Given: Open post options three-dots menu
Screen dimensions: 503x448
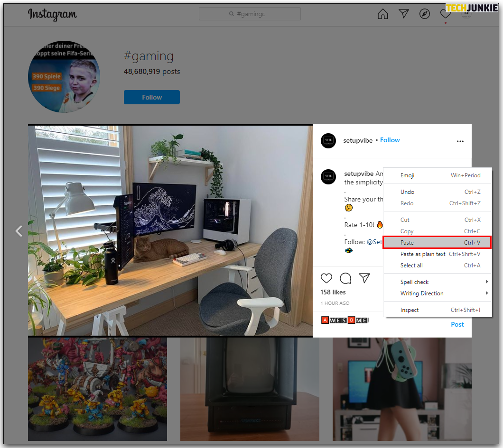Looking at the screenshot, I should click(460, 141).
